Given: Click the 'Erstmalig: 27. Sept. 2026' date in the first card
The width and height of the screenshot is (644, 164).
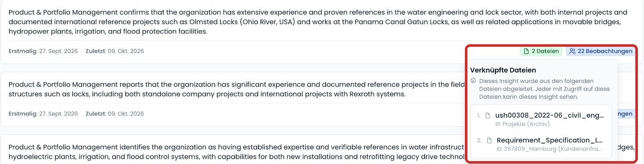Looking at the screenshot, I should [43, 51].
